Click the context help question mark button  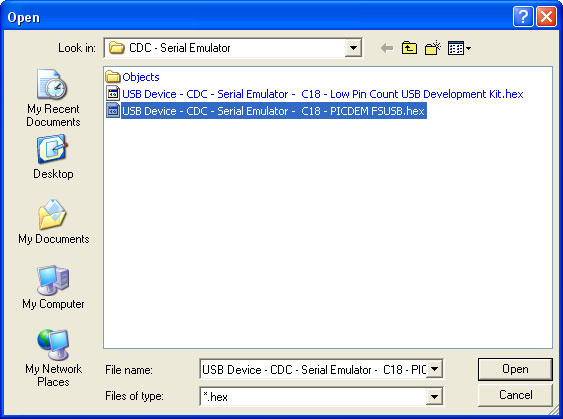[x=523, y=17]
